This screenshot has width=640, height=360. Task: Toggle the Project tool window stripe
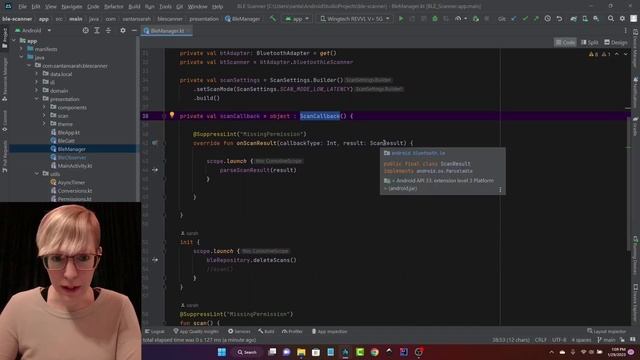pyautogui.click(x=4, y=38)
